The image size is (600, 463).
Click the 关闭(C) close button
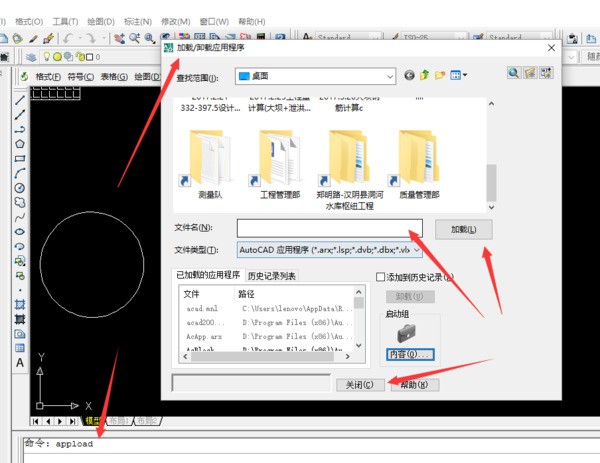tap(360, 385)
